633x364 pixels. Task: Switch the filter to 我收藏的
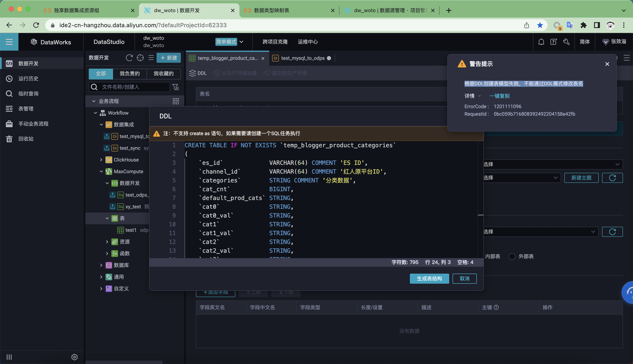(x=163, y=73)
